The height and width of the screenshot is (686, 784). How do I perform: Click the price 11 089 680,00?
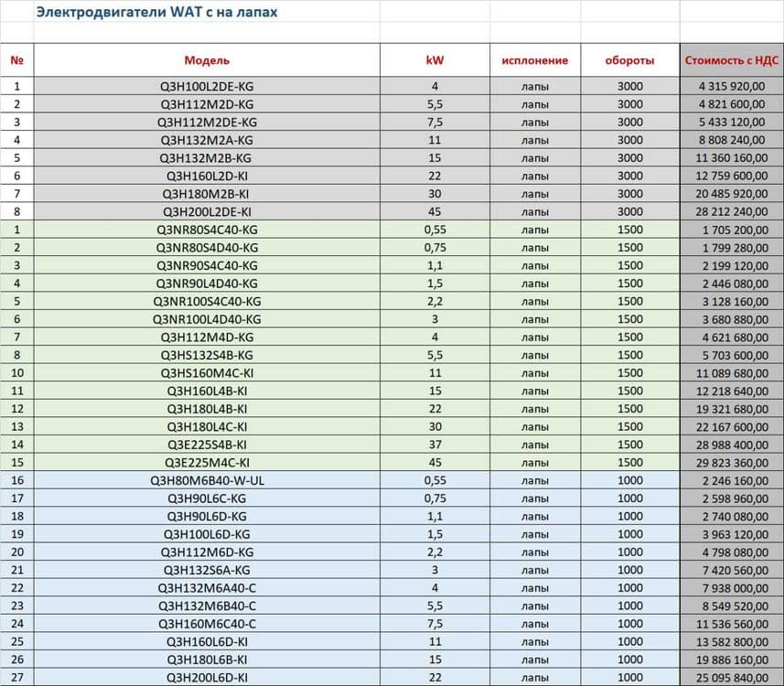pos(732,373)
